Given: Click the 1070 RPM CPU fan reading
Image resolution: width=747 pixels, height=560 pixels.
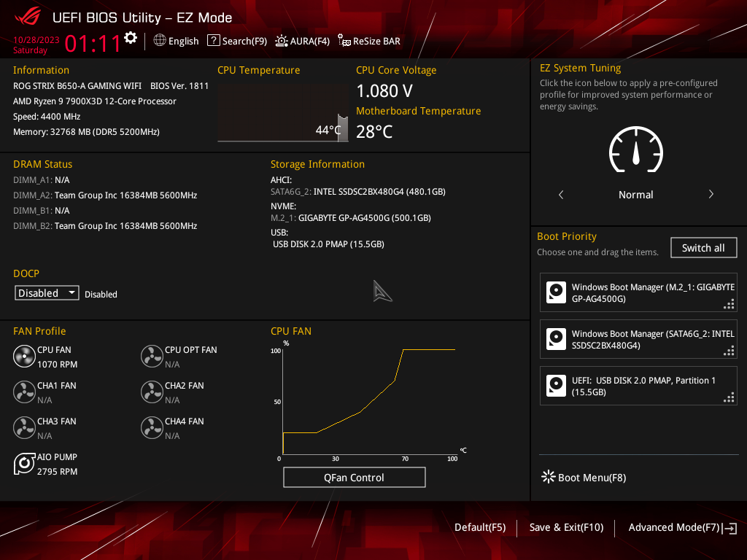Looking at the screenshot, I should click(57, 365).
